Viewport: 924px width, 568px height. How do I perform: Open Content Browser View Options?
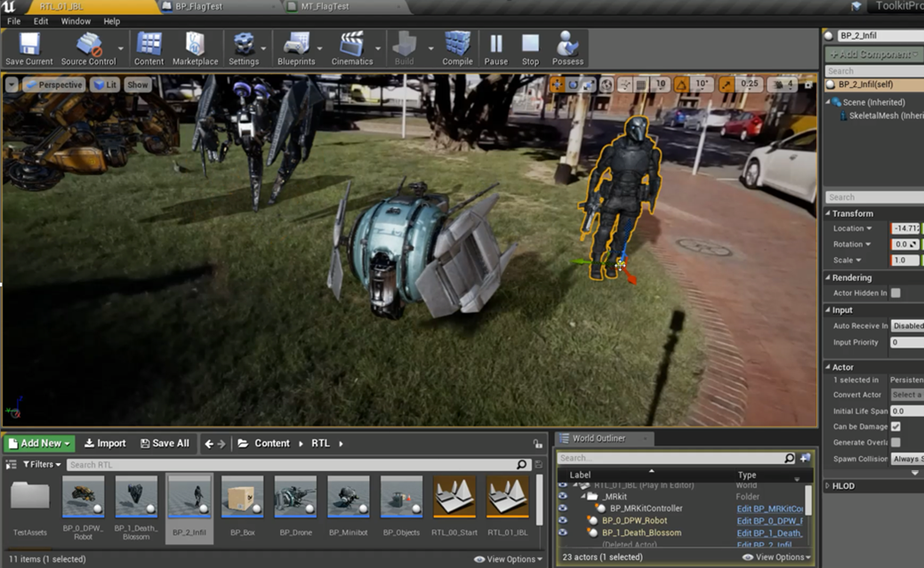508,559
